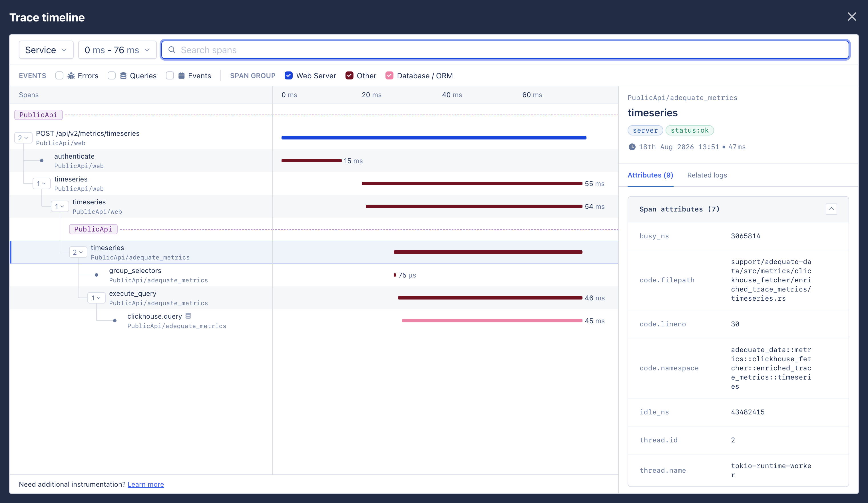Click the nested PublicApi service tag
The height and width of the screenshot is (503, 868).
tap(93, 229)
